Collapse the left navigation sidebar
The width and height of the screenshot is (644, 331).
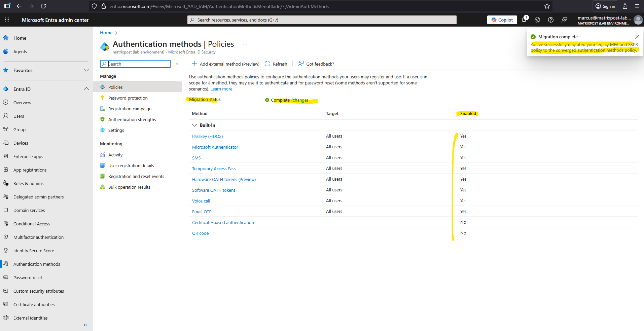tap(85, 325)
